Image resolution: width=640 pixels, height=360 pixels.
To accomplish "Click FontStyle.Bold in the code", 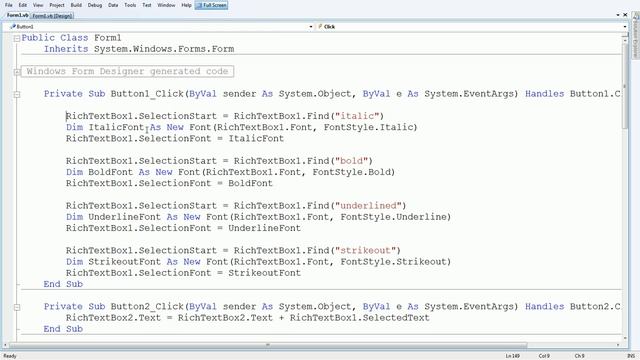I will coord(351,172).
